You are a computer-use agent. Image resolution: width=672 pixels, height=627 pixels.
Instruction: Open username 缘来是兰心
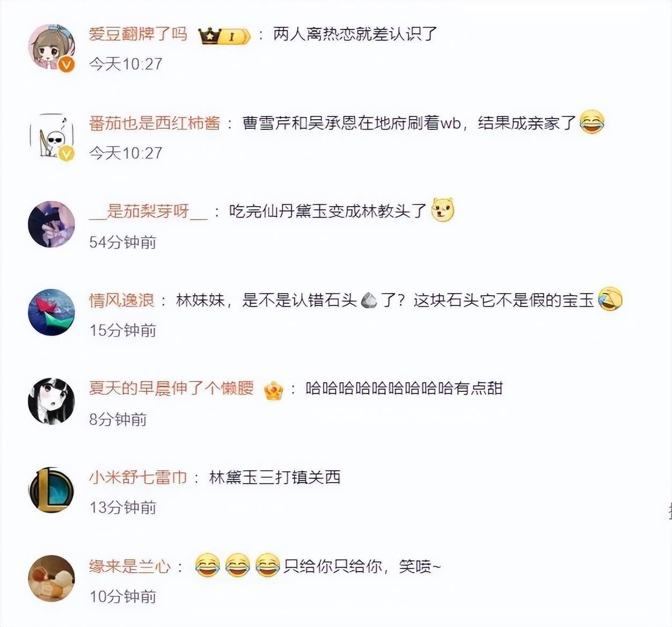click(x=130, y=566)
